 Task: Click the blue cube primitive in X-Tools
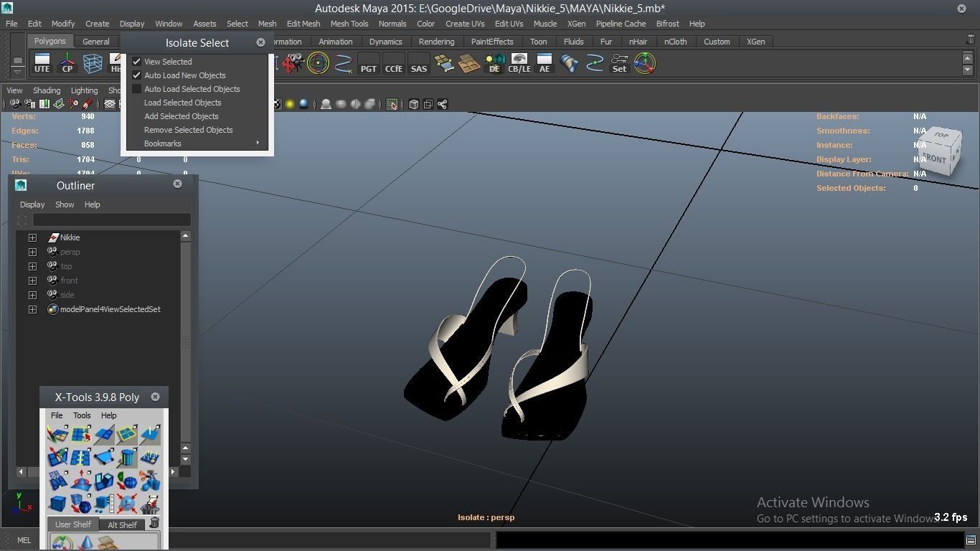57,503
